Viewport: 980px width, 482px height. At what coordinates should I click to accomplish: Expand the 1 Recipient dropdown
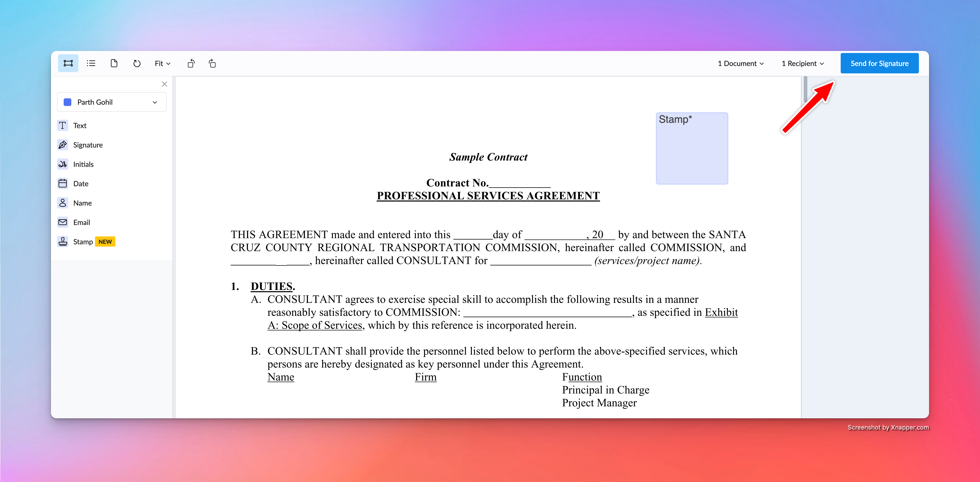pos(803,63)
